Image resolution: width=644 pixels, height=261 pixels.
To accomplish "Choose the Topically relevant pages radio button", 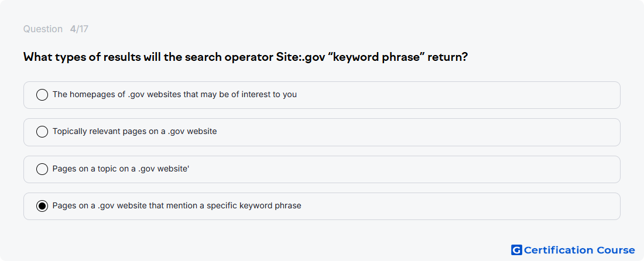I will (42, 132).
